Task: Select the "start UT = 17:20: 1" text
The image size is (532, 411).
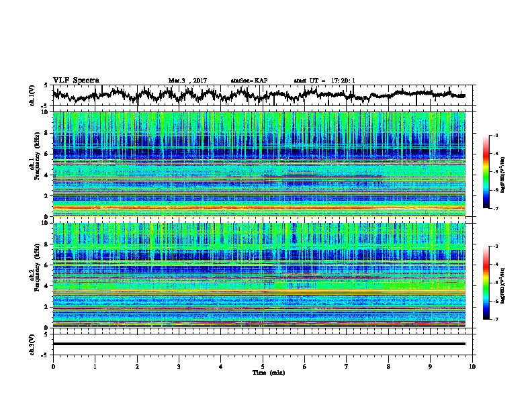Action: (324, 81)
